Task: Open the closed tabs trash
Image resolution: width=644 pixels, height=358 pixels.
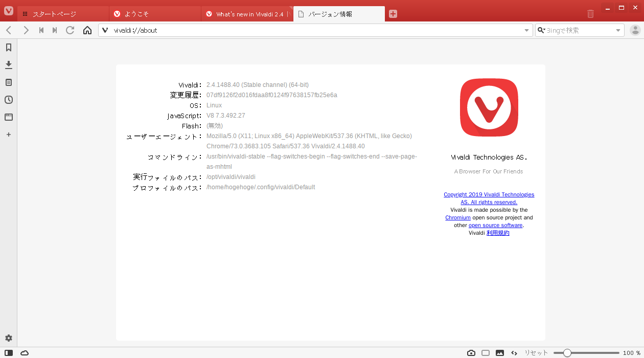Action: 591,14
